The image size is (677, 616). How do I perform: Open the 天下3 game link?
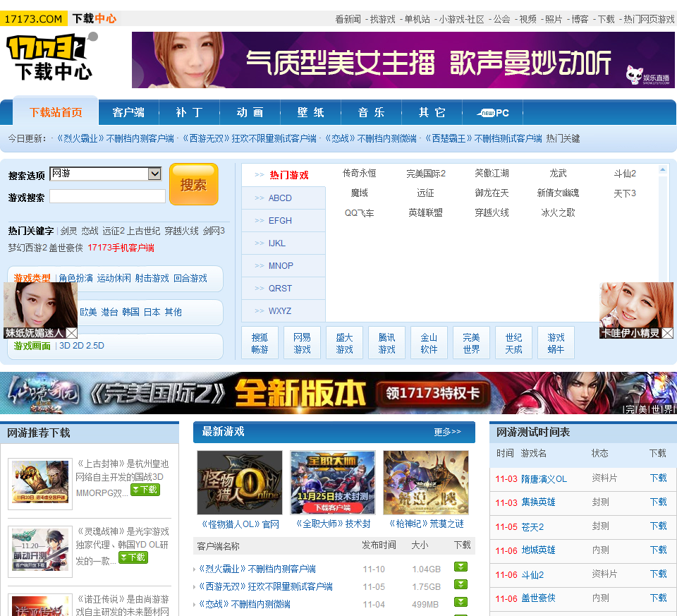(625, 193)
